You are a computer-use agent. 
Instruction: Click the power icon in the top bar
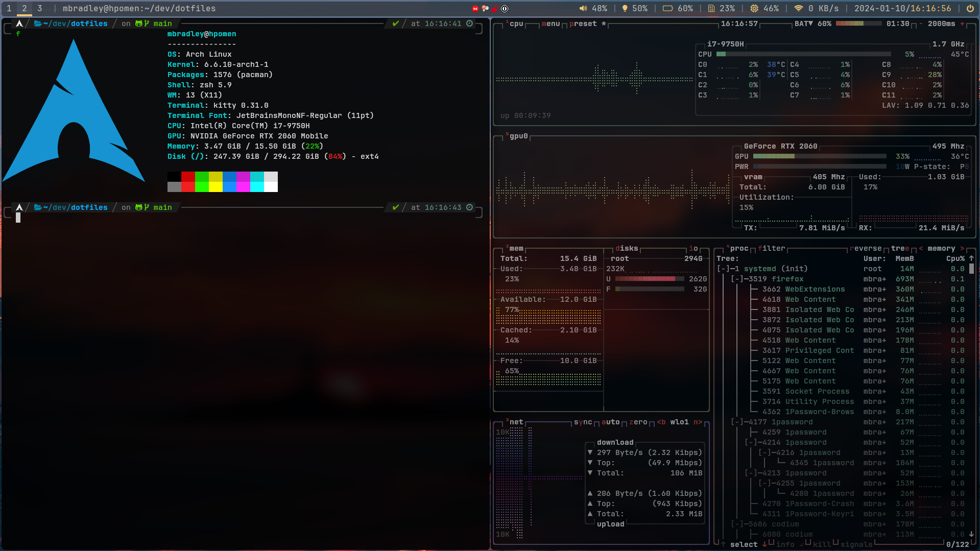coord(970,9)
